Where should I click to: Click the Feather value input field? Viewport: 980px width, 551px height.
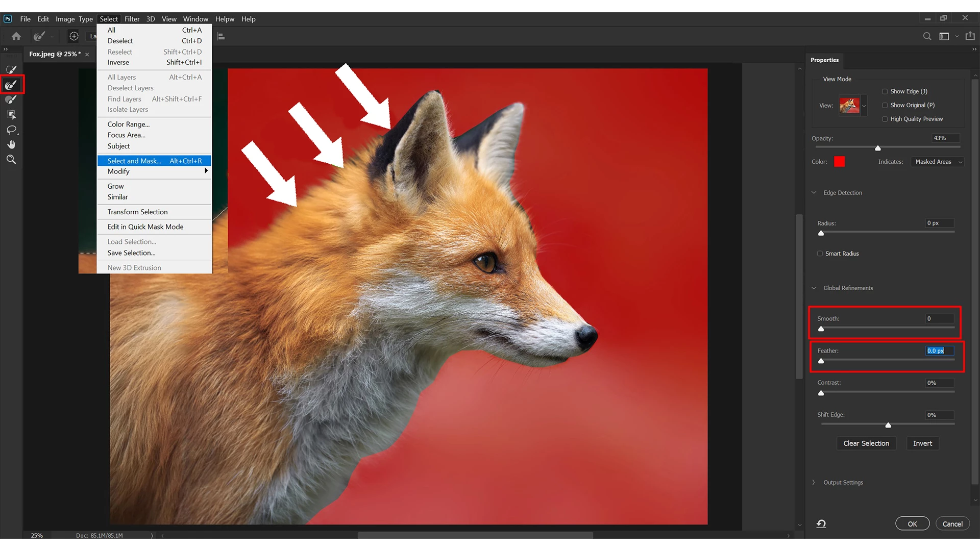[x=939, y=351]
